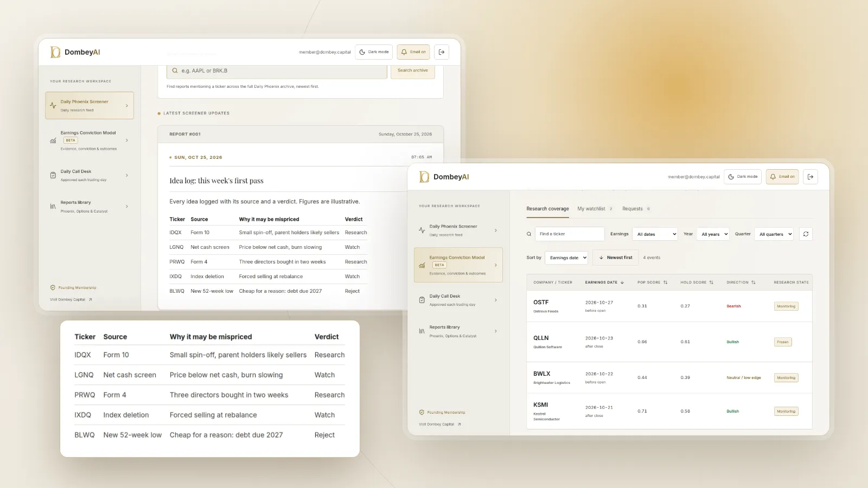Image resolution: width=868 pixels, height=488 pixels.
Task: Toggle Dark mode in the left window
Action: point(374,52)
